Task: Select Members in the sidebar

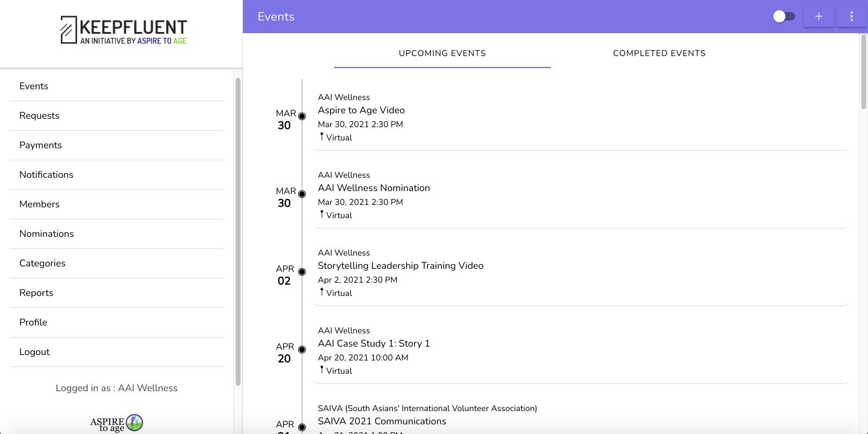Action: click(116, 204)
